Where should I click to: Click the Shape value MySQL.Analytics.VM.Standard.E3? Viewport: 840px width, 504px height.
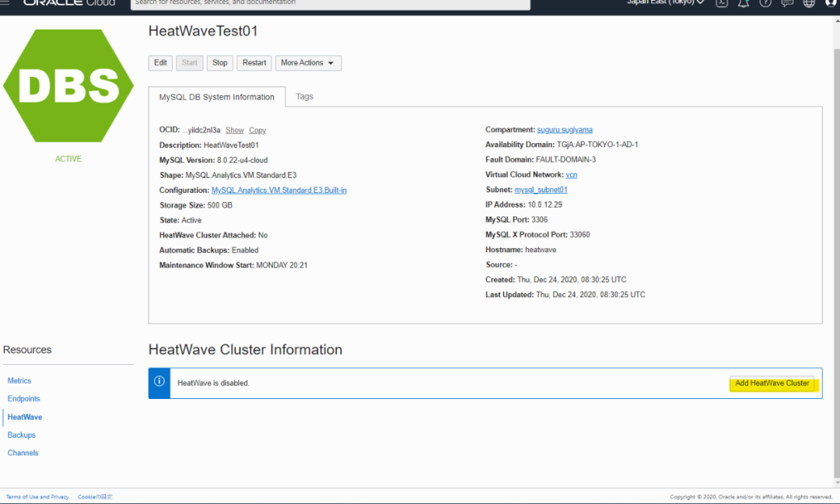tap(241, 175)
